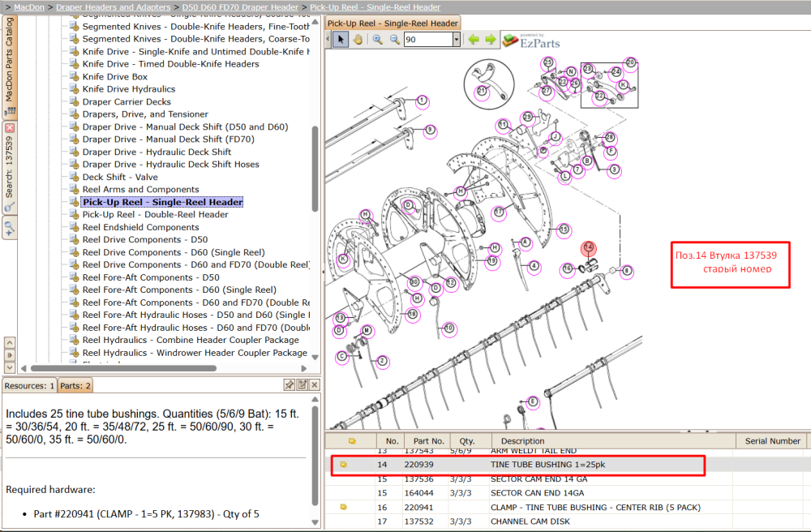Click the zoom value field showing 90
Viewport: 811px width, 532px height.
(x=428, y=40)
